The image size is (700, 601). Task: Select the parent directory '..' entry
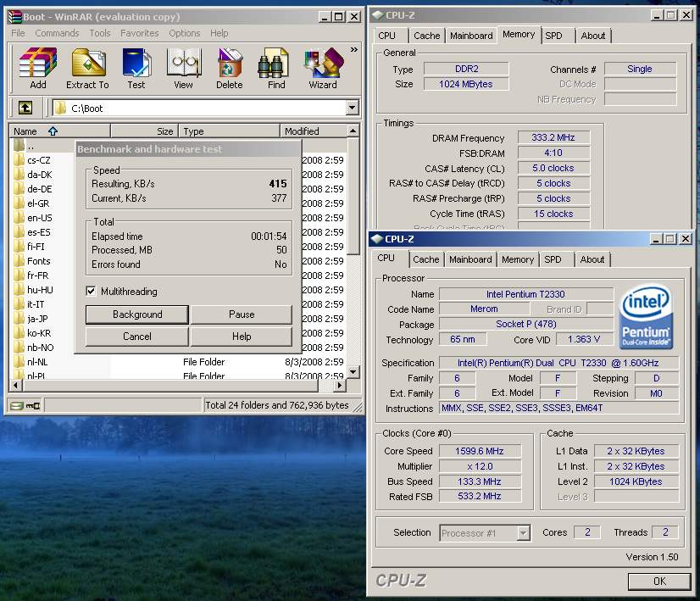24,146
